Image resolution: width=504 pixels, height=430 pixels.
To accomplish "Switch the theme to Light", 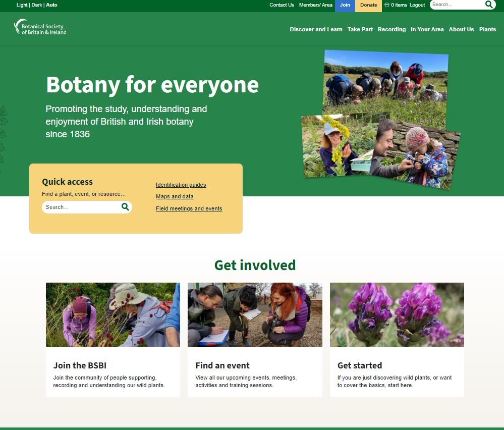I will [x=22, y=5].
